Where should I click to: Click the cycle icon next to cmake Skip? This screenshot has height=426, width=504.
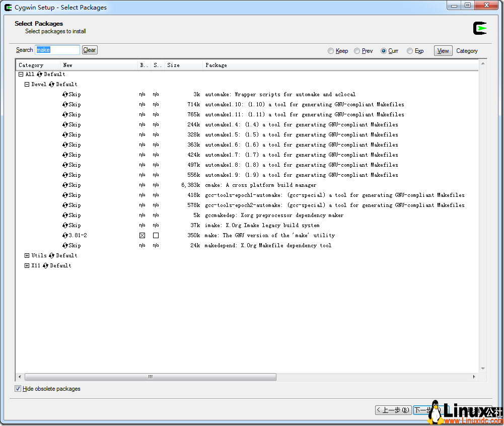coord(65,185)
